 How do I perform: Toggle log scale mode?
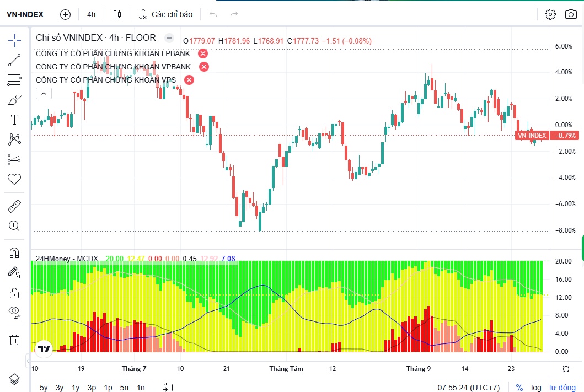pos(536,388)
